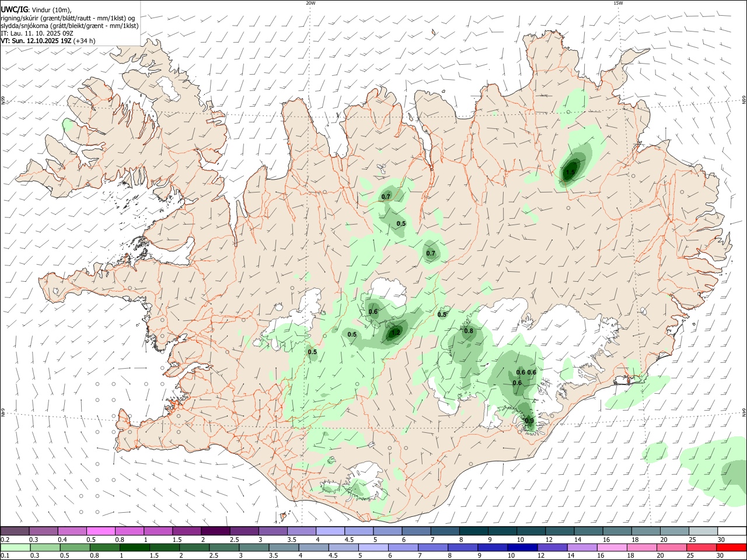Image resolution: width=747 pixels, height=560 pixels.
Task: Click the "0.8" precipitation value label
Action: [469, 331]
